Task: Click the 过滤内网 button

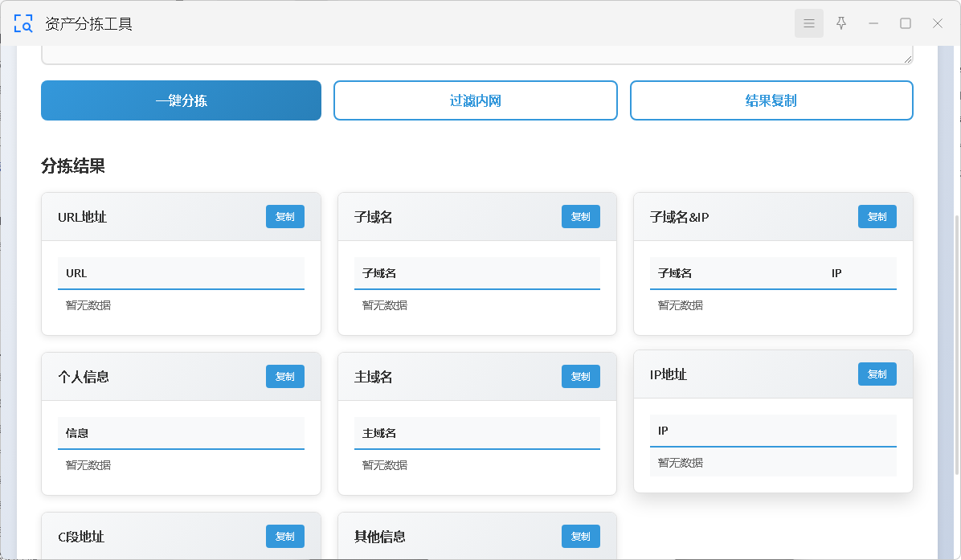Action: (476, 100)
